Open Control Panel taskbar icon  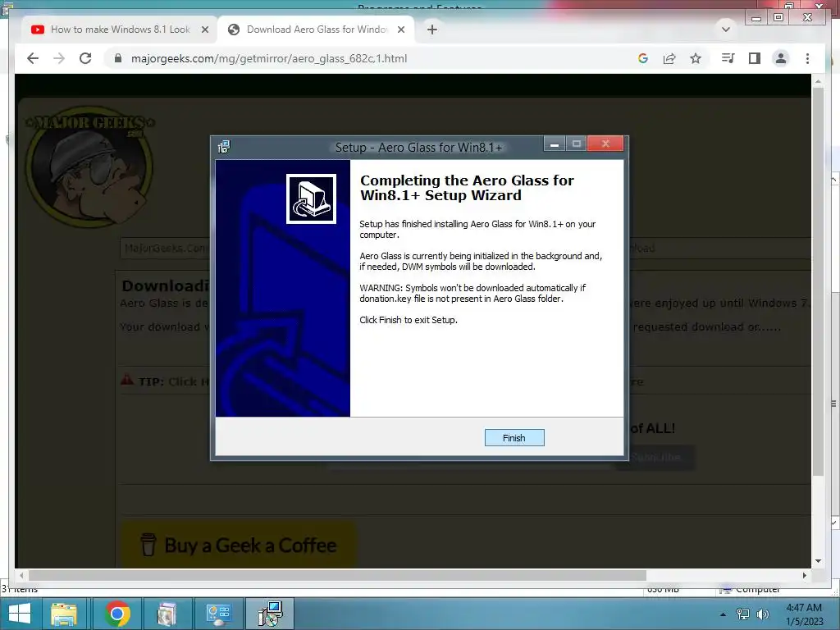tap(218, 614)
